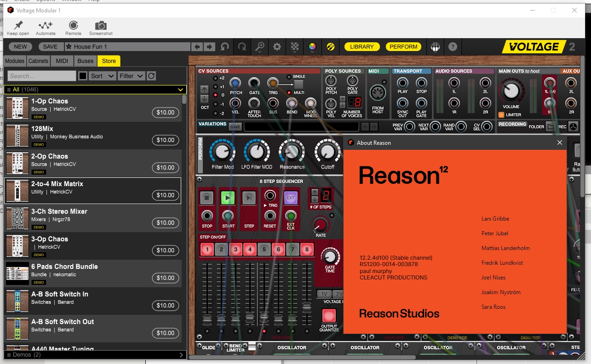Open the help question mark icon
This screenshot has height=364, width=591.
pyautogui.click(x=453, y=46)
